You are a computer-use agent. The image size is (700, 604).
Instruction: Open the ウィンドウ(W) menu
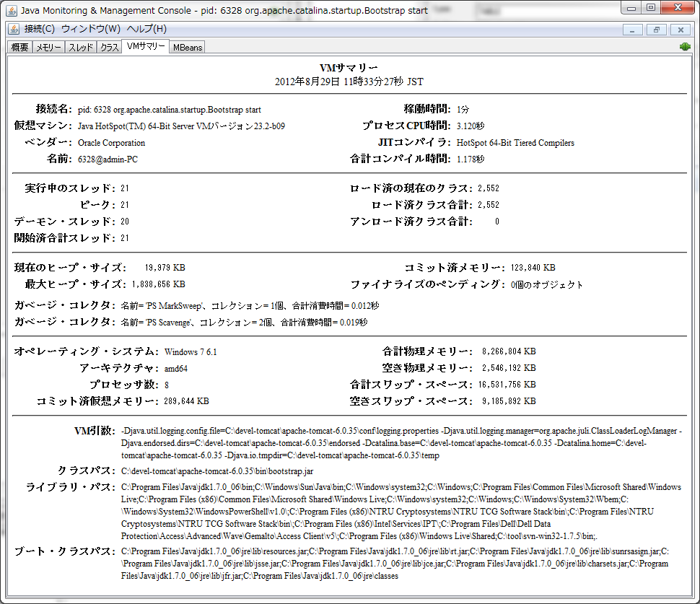coord(91,29)
